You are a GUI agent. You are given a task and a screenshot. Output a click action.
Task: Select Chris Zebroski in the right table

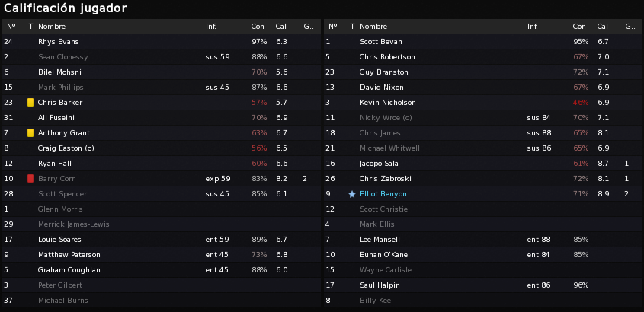(x=385, y=179)
